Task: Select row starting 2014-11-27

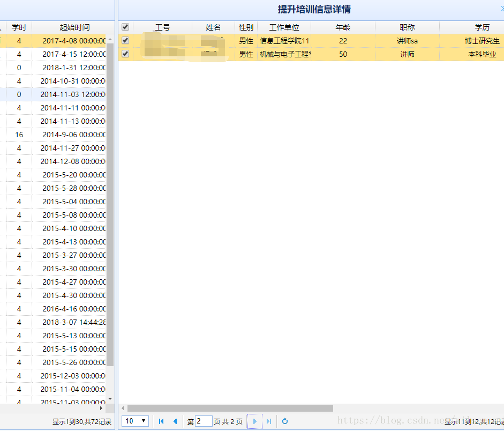Action: click(52, 148)
